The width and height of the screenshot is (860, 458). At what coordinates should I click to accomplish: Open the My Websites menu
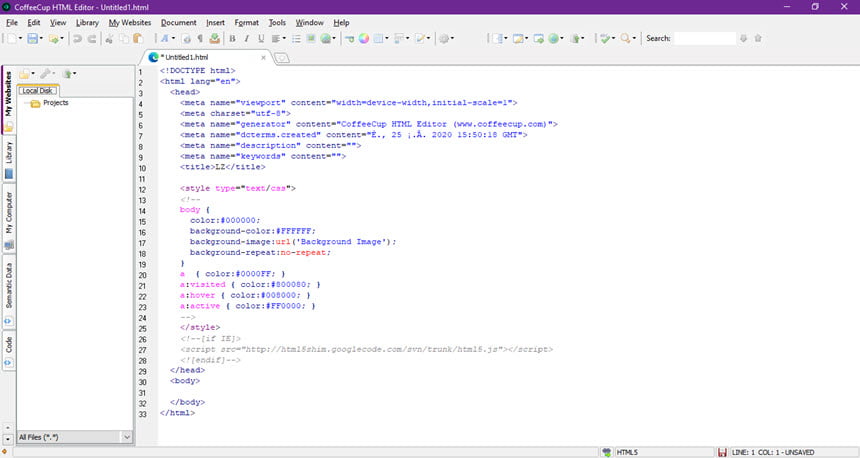[x=129, y=22]
